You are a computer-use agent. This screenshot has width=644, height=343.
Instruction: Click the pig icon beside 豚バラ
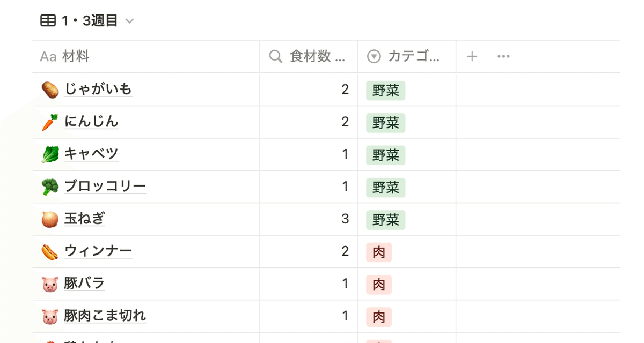pyautogui.click(x=50, y=284)
